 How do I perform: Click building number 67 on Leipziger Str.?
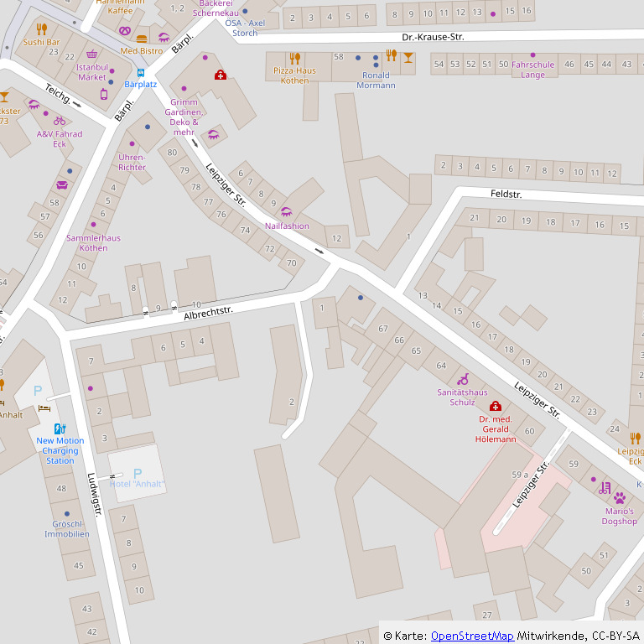click(x=382, y=329)
